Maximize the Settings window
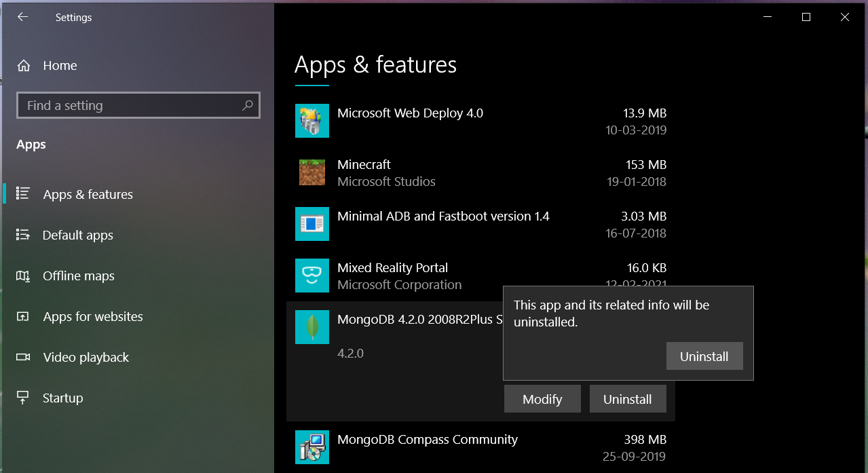The image size is (868, 473). click(806, 17)
